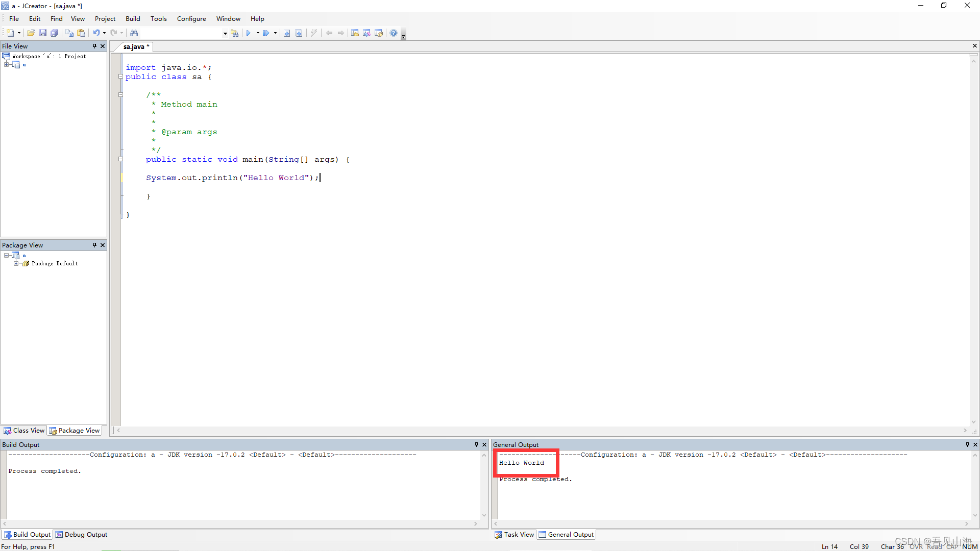
Task: Click the Open file folder icon
Action: (31, 33)
